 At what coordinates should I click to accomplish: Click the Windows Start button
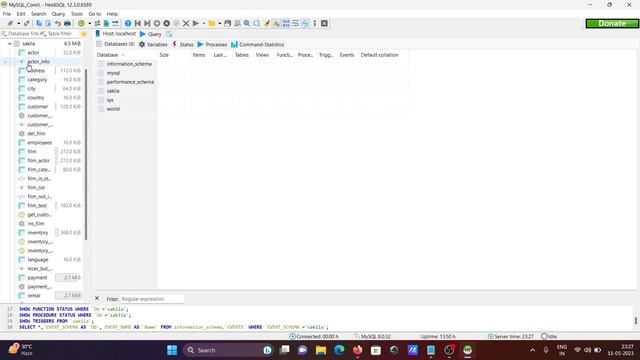click(x=172, y=350)
